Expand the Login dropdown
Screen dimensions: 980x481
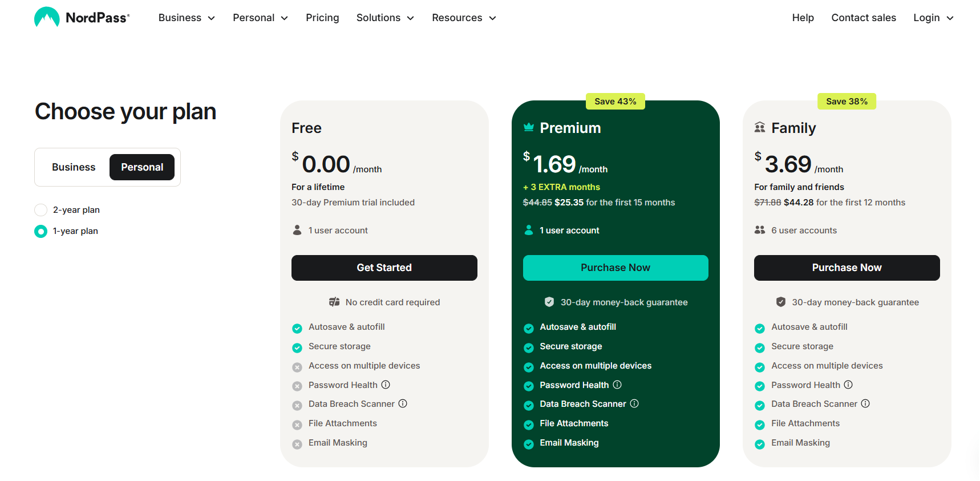(x=933, y=18)
